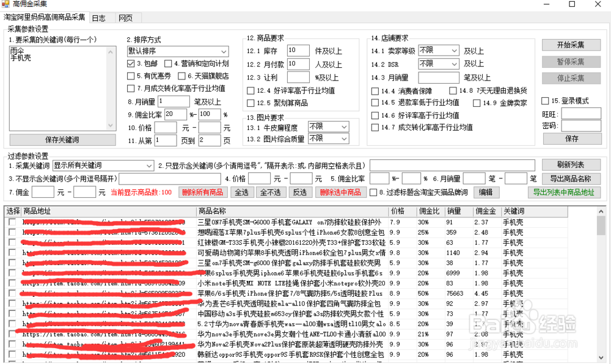Click the 反选 invert selection button
The width and height of the screenshot is (611, 364).
301,192
